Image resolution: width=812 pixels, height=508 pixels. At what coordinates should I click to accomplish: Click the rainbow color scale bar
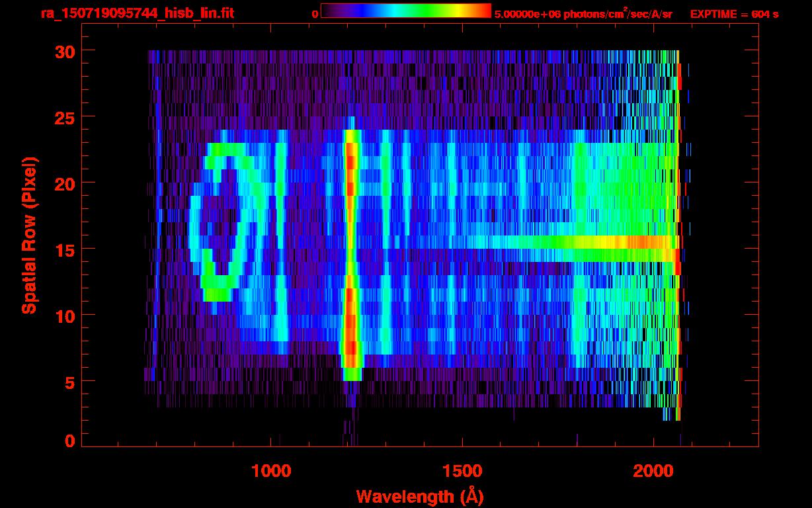click(406, 11)
